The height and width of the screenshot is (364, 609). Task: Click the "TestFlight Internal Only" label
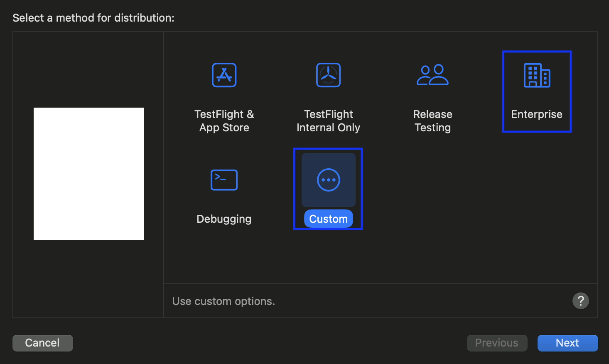(x=328, y=121)
